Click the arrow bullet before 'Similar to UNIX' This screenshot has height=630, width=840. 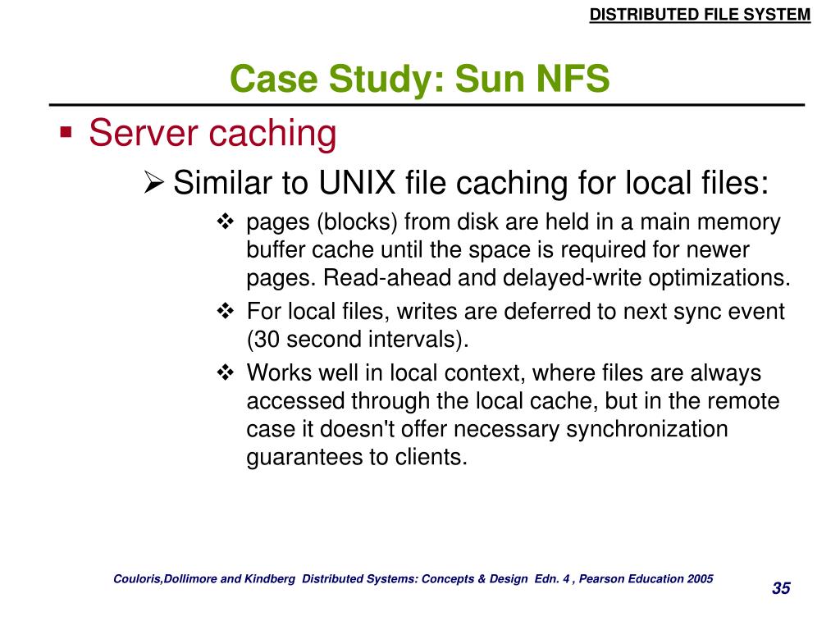tap(153, 183)
